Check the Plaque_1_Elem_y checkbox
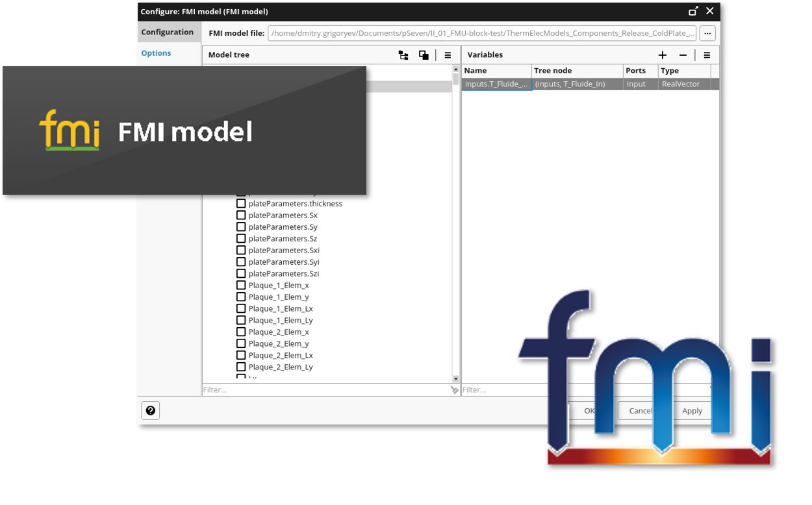This screenshot has width=812, height=505. 241,297
